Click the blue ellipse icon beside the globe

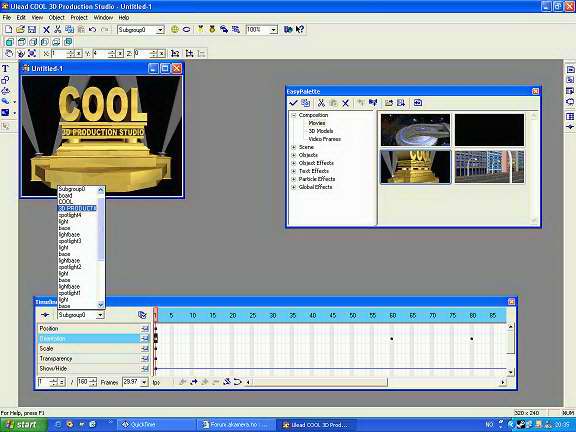pos(187,29)
